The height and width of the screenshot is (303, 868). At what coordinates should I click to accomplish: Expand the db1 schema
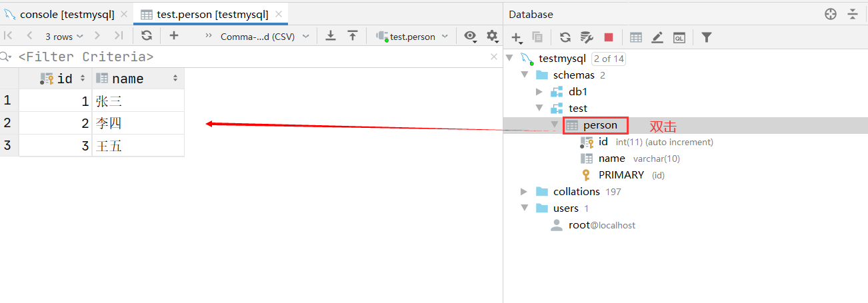540,92
